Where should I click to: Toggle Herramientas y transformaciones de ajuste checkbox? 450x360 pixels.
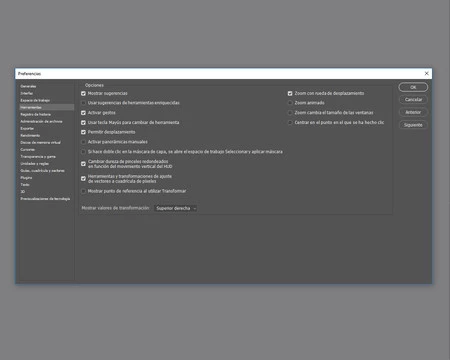point(83,179)
